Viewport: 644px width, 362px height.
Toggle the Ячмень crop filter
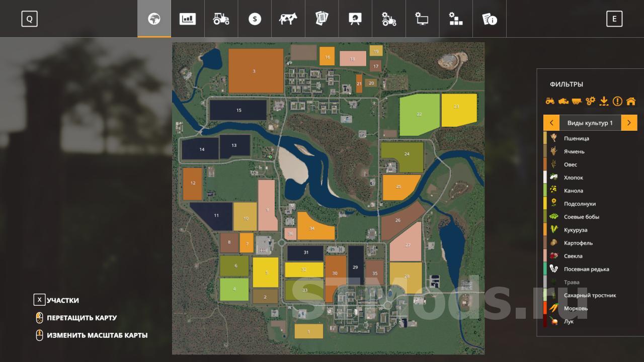click(590, 151)
